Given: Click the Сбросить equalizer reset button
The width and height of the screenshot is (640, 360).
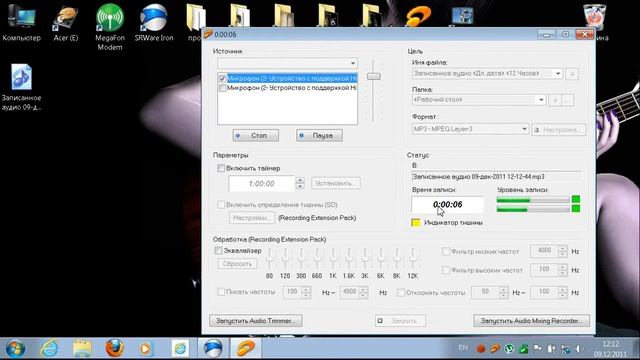Looking at the screenshot, I should [x=237, y=264].
